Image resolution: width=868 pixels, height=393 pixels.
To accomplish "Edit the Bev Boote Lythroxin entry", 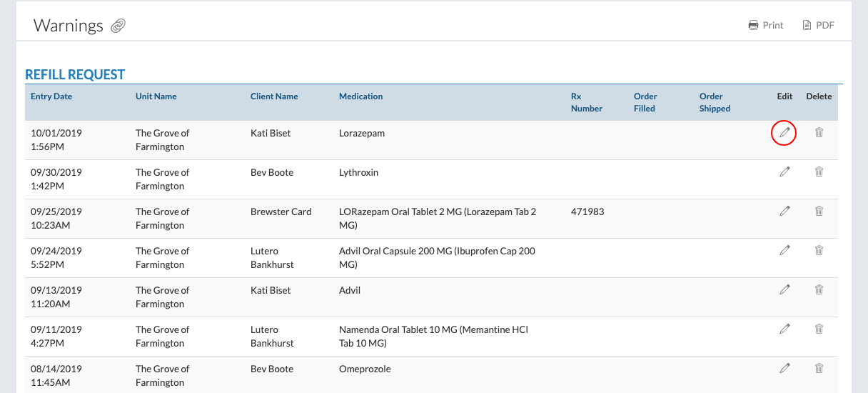I will pos(784,171).
